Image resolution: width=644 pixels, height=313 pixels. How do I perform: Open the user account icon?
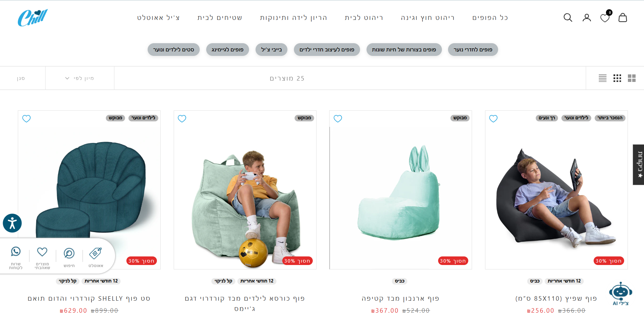point(587,17)
